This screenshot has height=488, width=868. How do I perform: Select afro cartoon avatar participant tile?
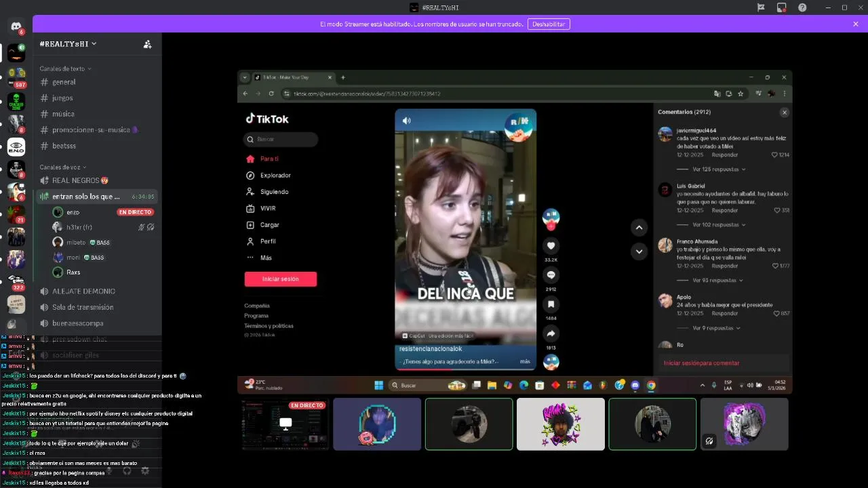click(x=561, y=424)
